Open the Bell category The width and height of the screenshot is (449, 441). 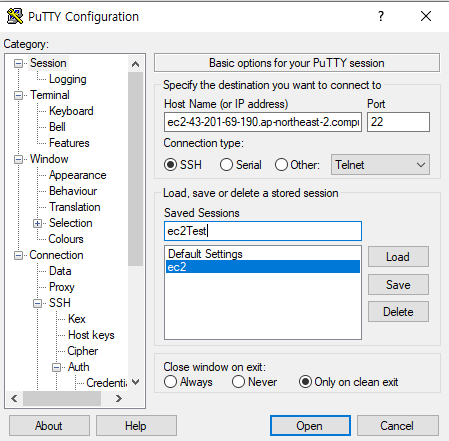click(x=57, y=127)
